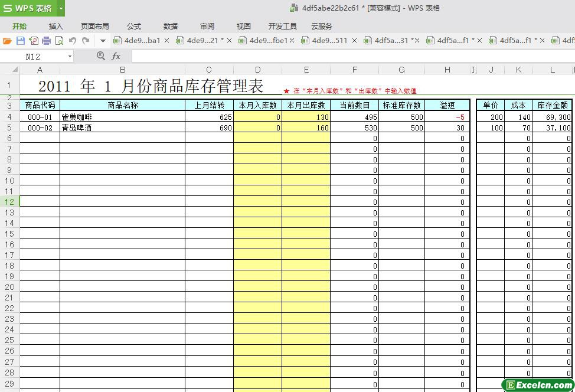
Task: Select yellow cell with value 160
Action: click(x=306, y=128)
